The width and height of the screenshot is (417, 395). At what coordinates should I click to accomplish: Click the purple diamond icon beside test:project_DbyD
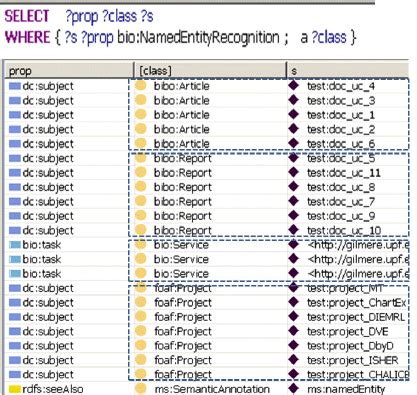pos(293,345)
